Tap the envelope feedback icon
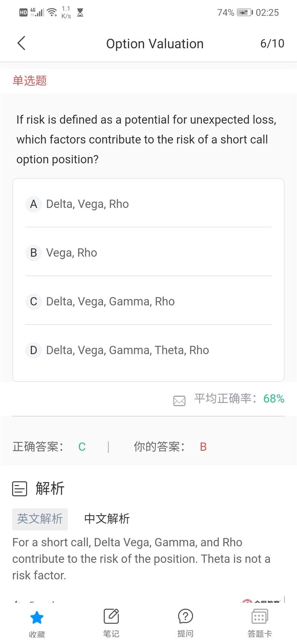The width and height of the screenshot is (297, 644). coord(179,401)
